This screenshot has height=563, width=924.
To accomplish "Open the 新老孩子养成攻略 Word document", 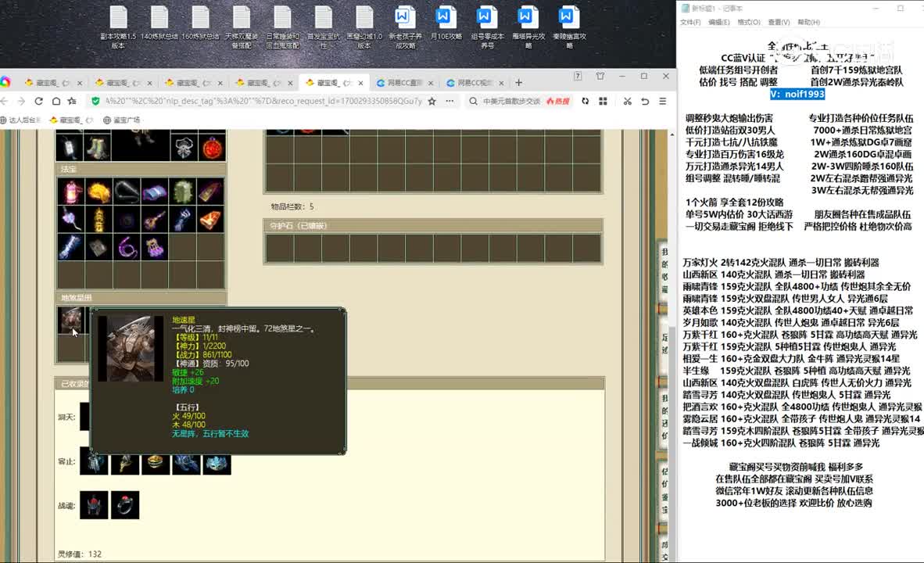I will [x=406, y=27].
